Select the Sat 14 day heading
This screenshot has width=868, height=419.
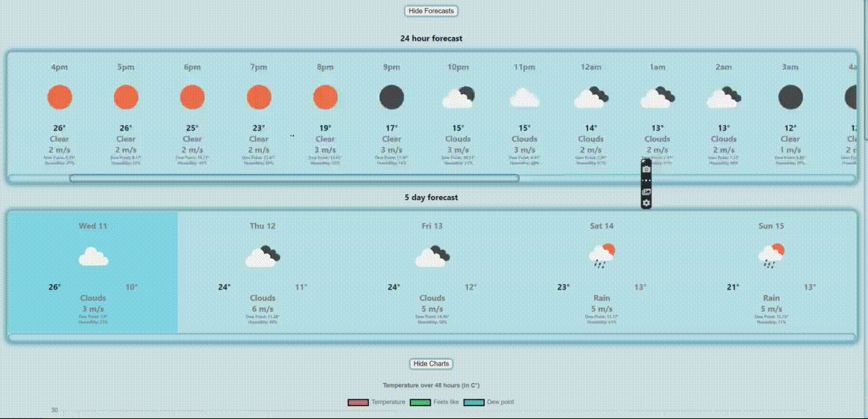click(x=601, y=226)
